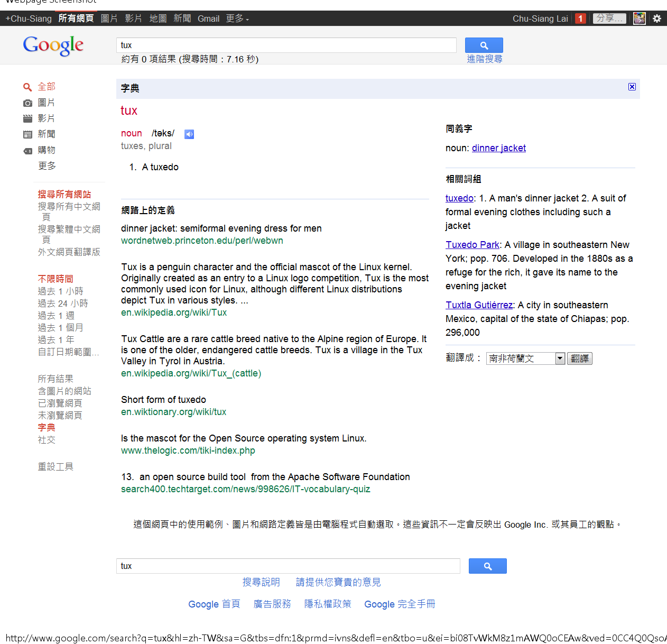Image resolution: width=667 pixels, height=644 pixels.
Task: Select 購物 filter in left sidebar
Action: (47, 150)
